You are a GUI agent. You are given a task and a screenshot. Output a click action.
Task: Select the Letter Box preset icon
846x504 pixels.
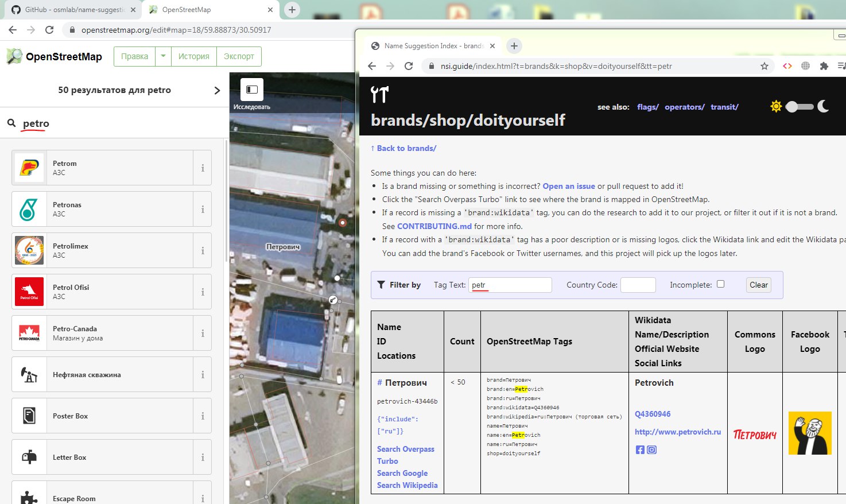point(29,457)
